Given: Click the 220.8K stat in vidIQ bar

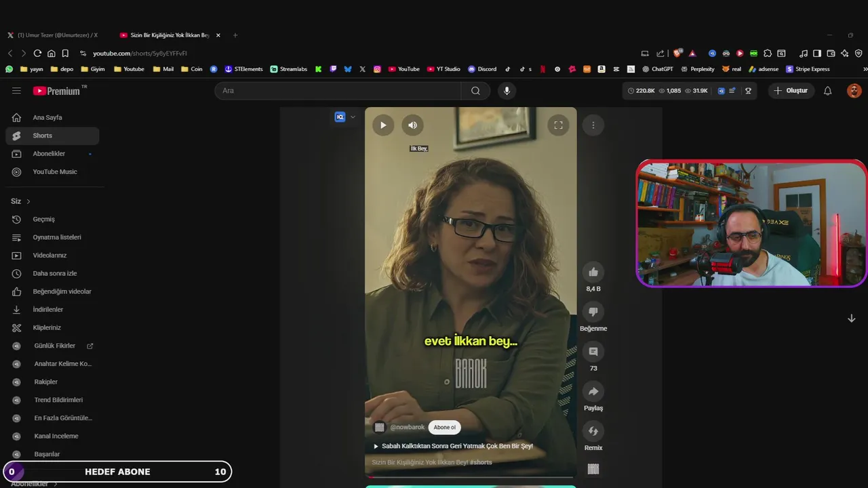Looking at the screenshot, I should pos(641,91).
